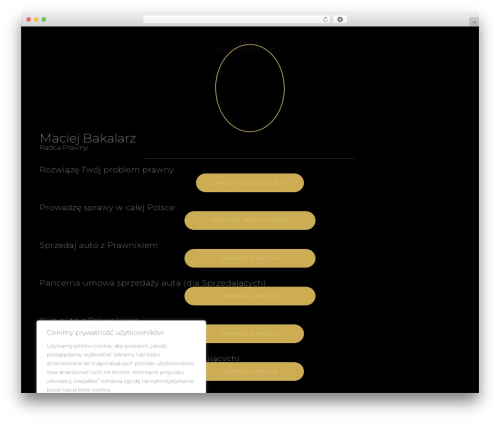Click the Radca Prawny subtitle
This screenshot has width=500, height=423.
click(x=64, y=148)
